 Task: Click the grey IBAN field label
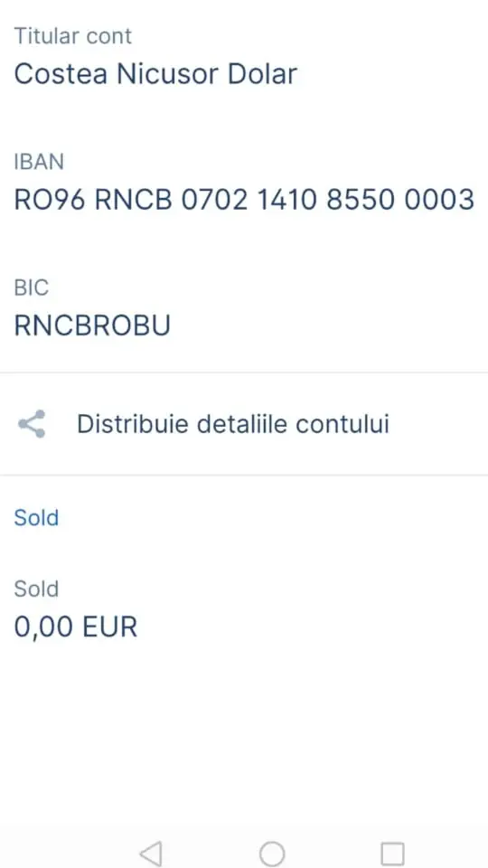[39, 162]
